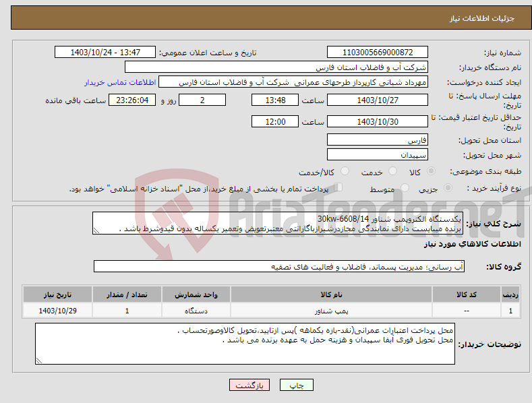Click the دستگاه unit cell
Viewport: 532px width, 403px height.
click(196, 311)
